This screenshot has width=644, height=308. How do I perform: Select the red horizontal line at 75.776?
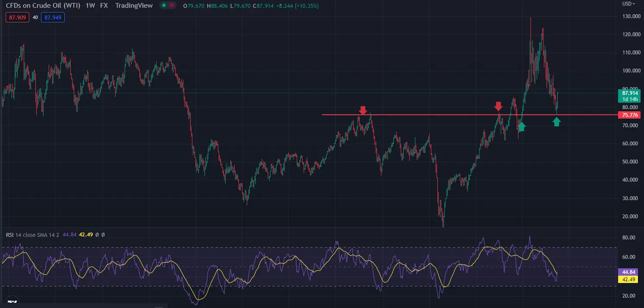click(x=470, y=115)
